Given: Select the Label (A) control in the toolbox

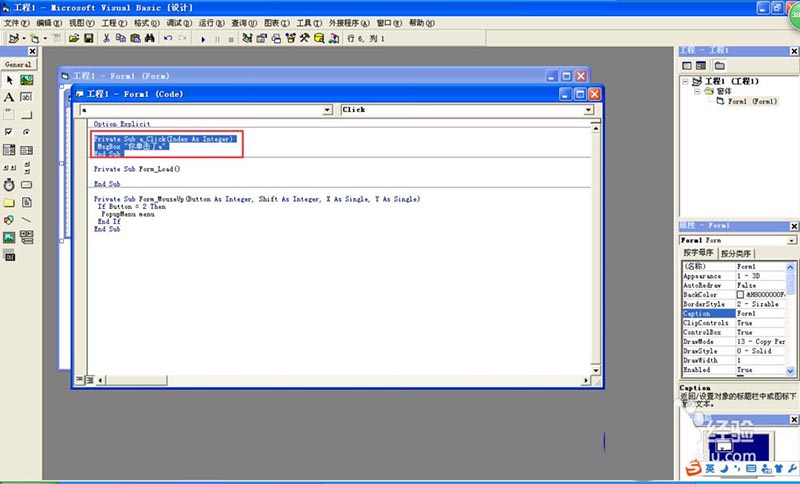Looking at the screenshot, I should (9, 97).
